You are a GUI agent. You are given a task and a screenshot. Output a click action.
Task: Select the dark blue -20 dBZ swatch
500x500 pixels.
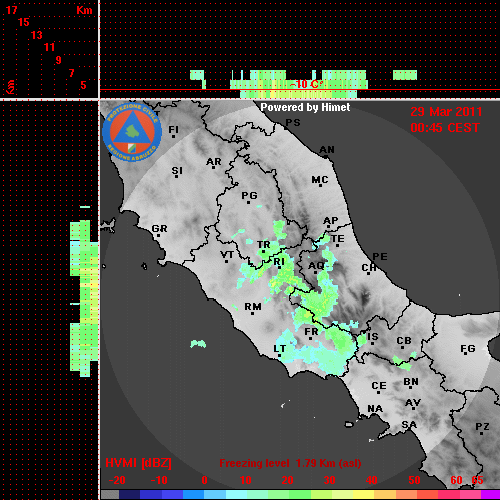pos(129,495)
